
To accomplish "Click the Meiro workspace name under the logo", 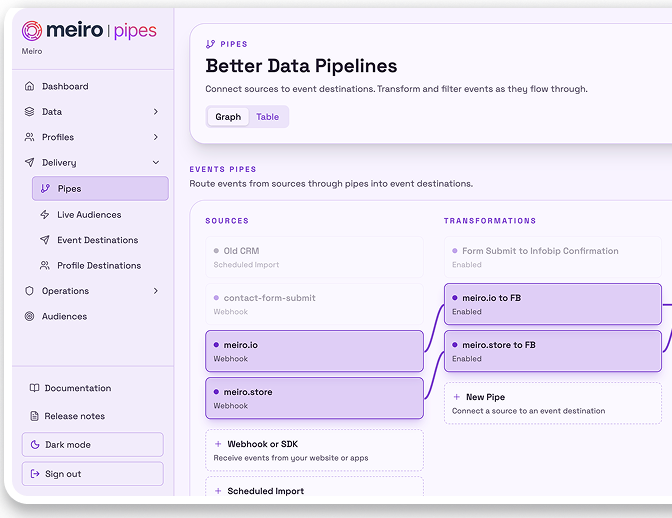I will tap(32, 51).
